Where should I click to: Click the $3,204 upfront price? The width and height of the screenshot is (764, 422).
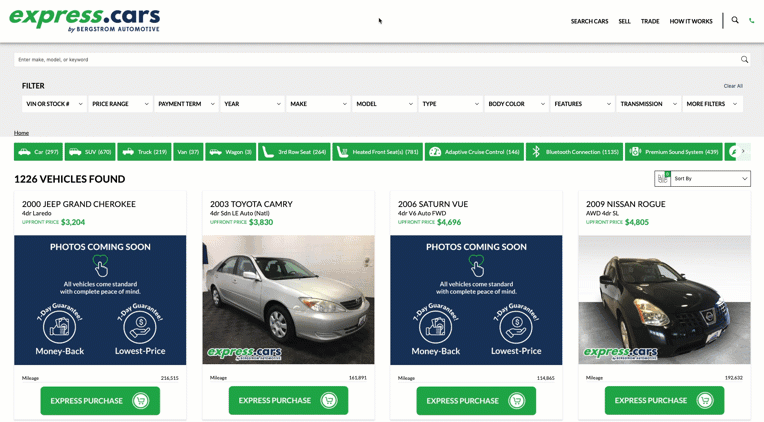(x=73, y=222)
